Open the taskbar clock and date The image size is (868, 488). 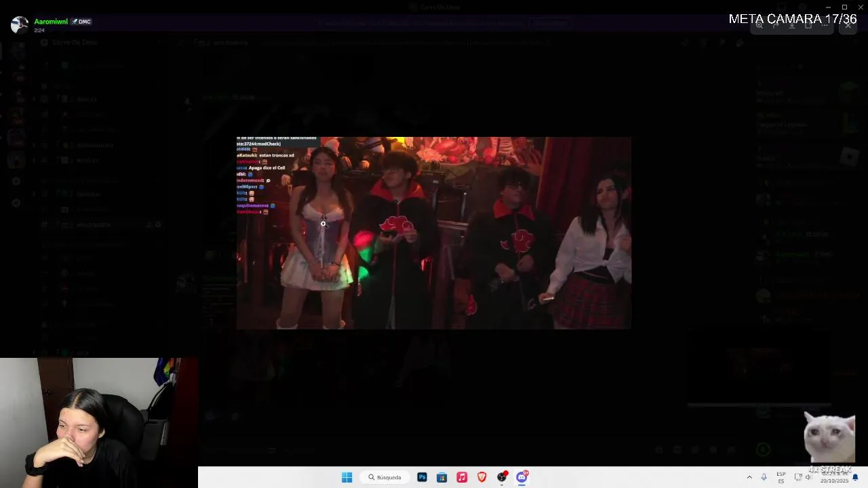835,477
